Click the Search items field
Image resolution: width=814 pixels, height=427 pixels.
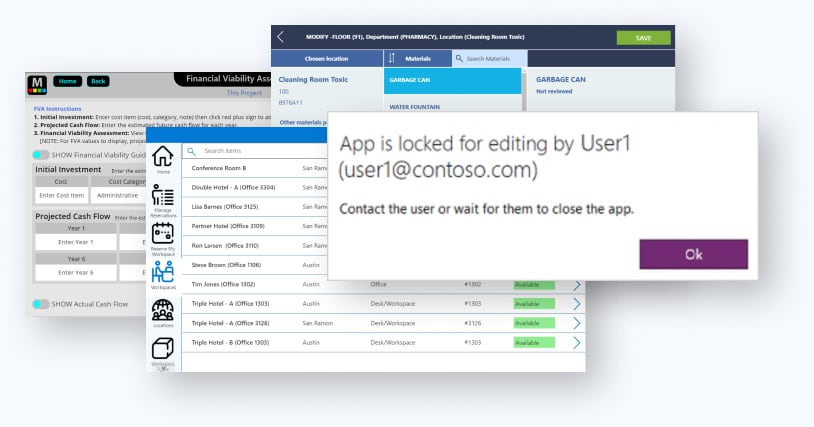pyautogui.click(x=254, y=150)
